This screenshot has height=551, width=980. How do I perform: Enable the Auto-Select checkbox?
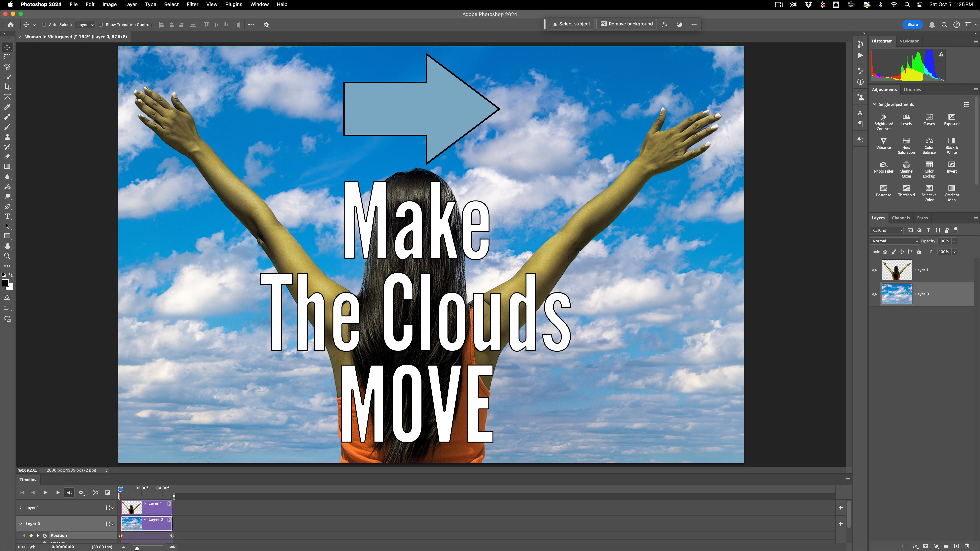point(44,24)
